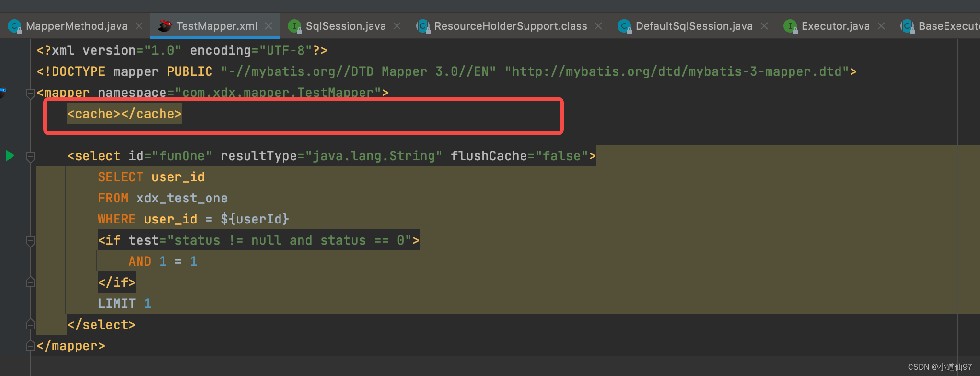This screenshot has width=980, height=376.
Task: Collapse the select funOne fold marker
Action: coord(30,156)
